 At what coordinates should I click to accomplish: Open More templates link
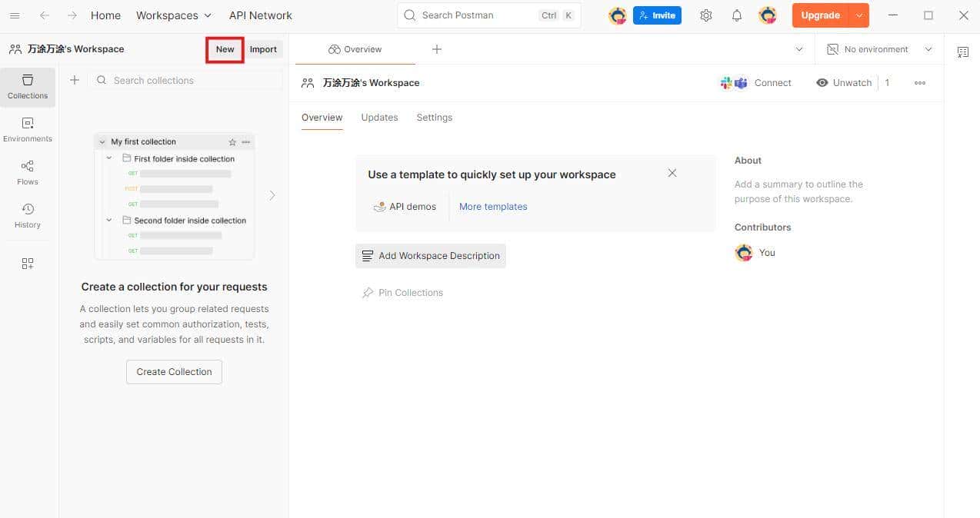493,206
